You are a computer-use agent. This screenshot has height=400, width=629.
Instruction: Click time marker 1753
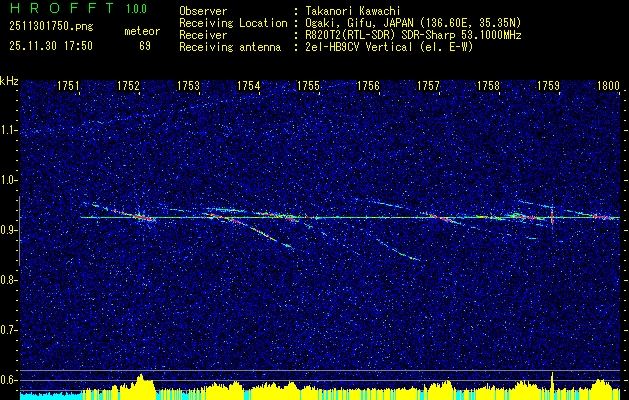[x=189, y=86]
